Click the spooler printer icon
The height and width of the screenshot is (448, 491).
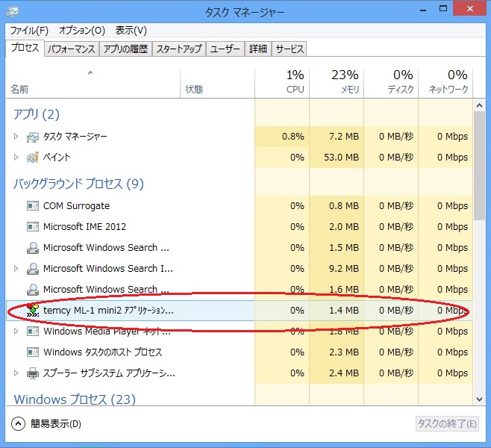pos(33,373)
